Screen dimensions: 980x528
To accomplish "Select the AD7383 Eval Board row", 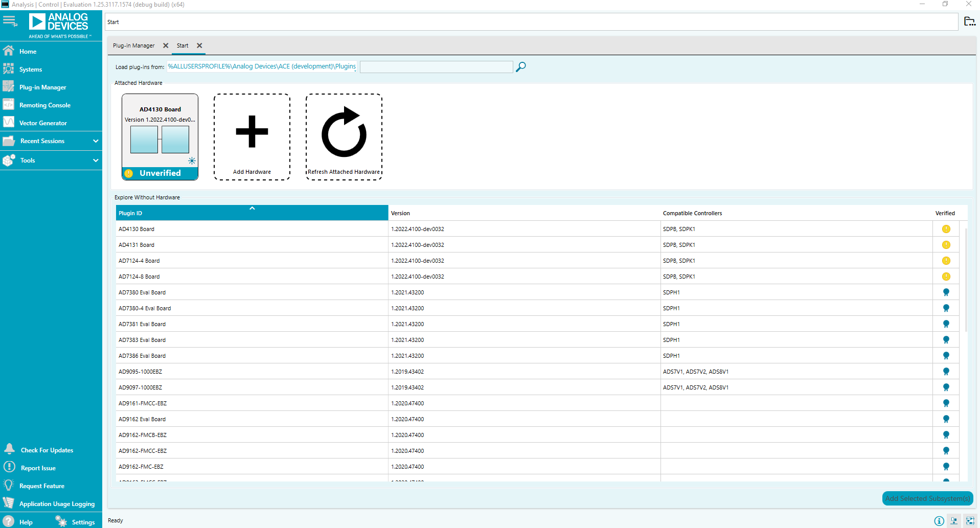I will pyautogui.click(x=537, y=340).
